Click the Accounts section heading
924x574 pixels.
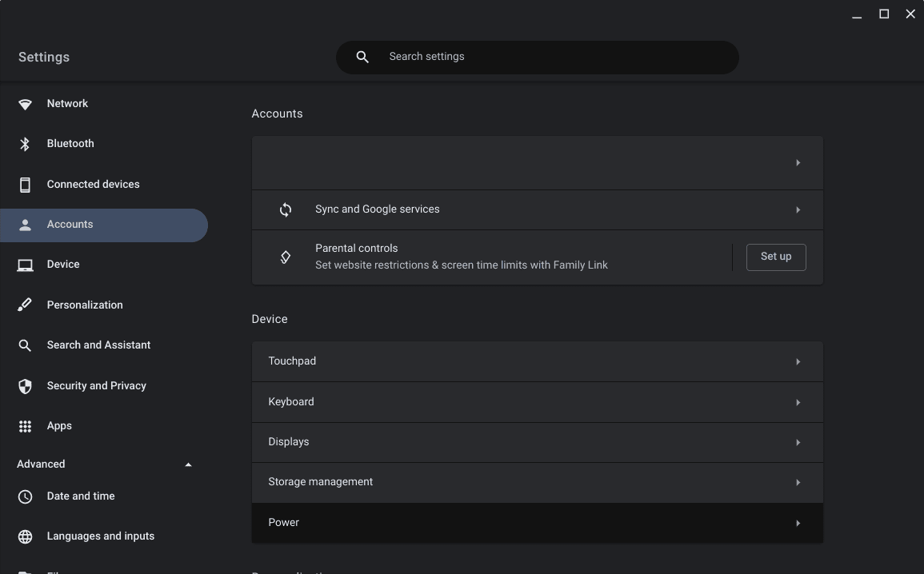[x=277, y=114]
